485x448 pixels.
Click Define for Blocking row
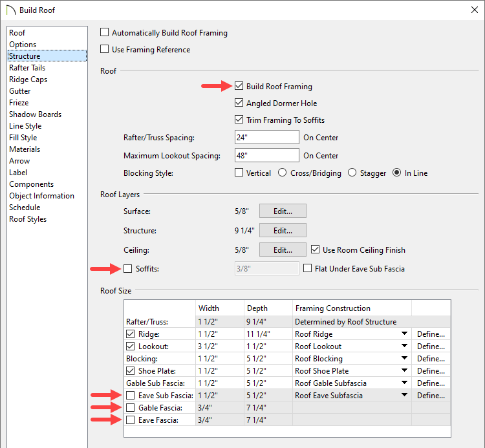(431, 359)
